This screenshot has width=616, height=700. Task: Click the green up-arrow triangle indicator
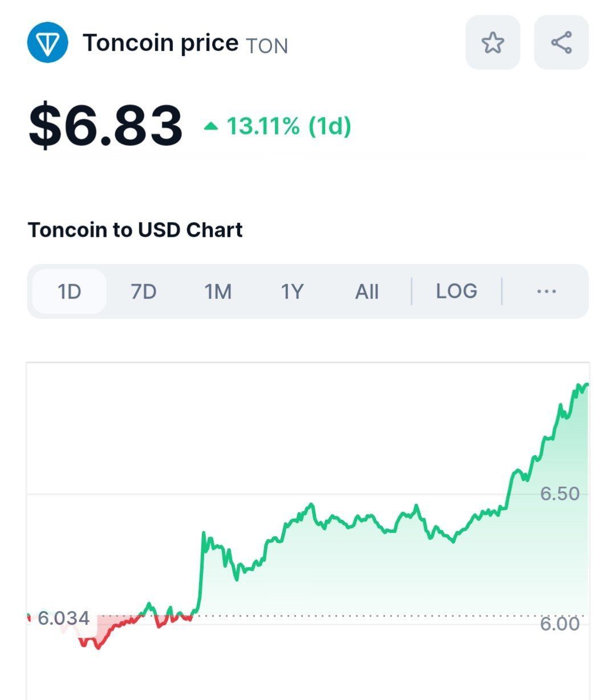point(211,126)
